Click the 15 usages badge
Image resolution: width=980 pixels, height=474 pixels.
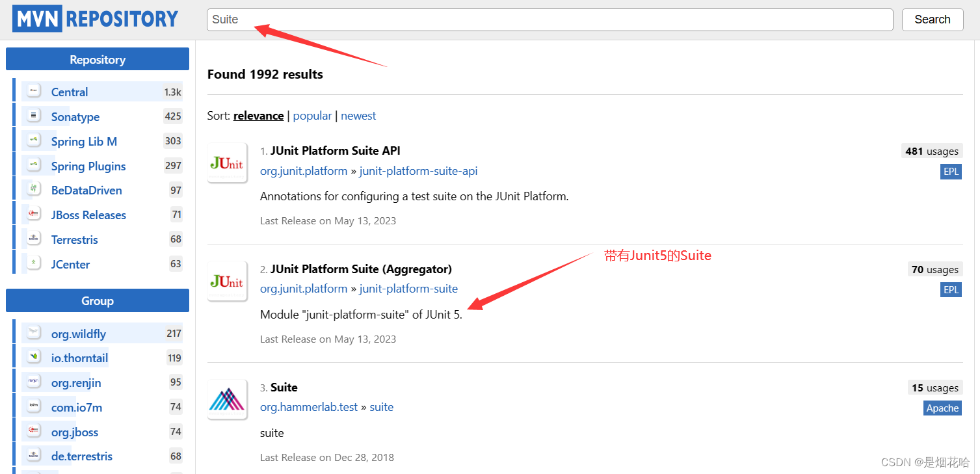935,388
